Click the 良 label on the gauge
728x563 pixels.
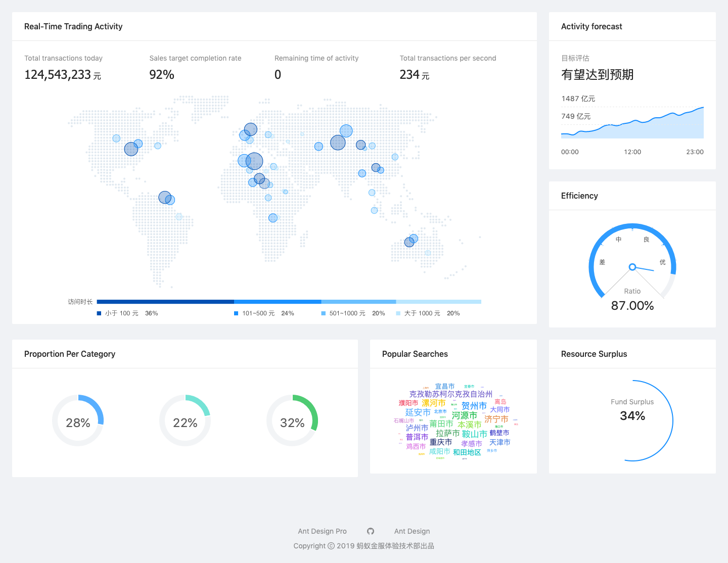pyautogui.click(x=646, y=240)
